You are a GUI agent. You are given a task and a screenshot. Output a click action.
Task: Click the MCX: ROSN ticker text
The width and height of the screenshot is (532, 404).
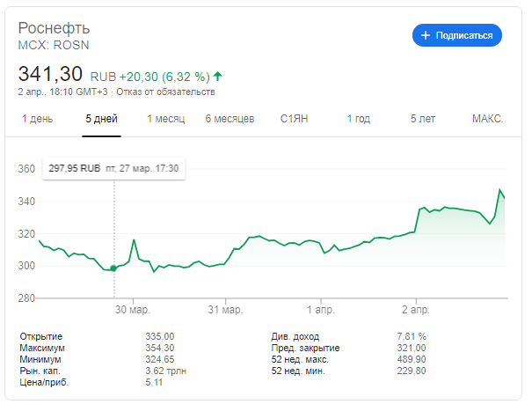click(x=54, y=45)
